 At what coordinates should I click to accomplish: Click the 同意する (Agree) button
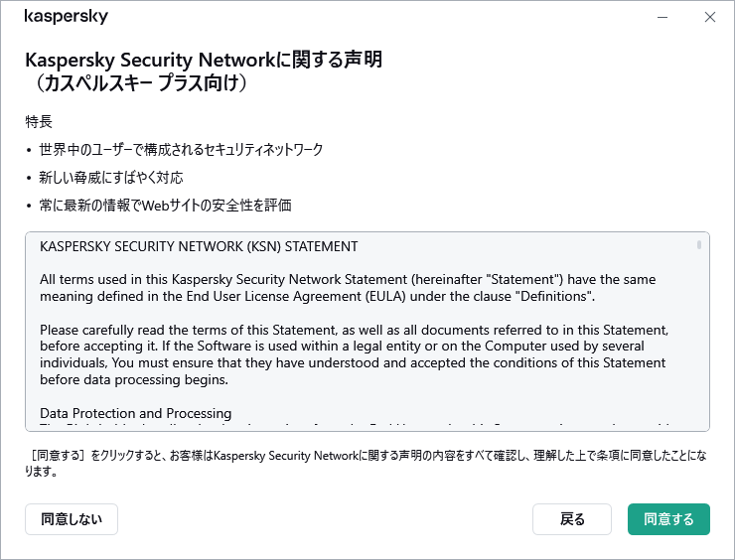pyautogui.click(x=668, y=519)
